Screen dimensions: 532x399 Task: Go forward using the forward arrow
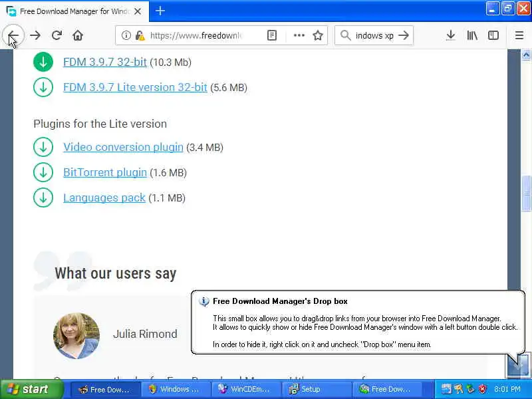coord(35,35)
